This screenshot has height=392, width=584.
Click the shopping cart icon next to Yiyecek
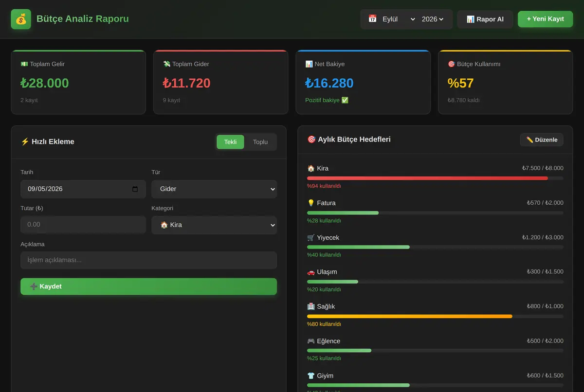click(311, 237)
